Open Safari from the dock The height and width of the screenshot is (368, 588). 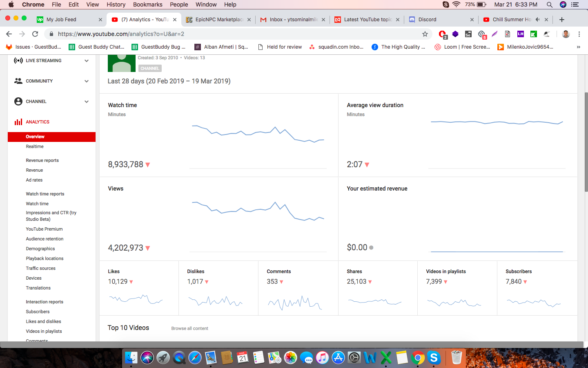(x=195, y=358)
